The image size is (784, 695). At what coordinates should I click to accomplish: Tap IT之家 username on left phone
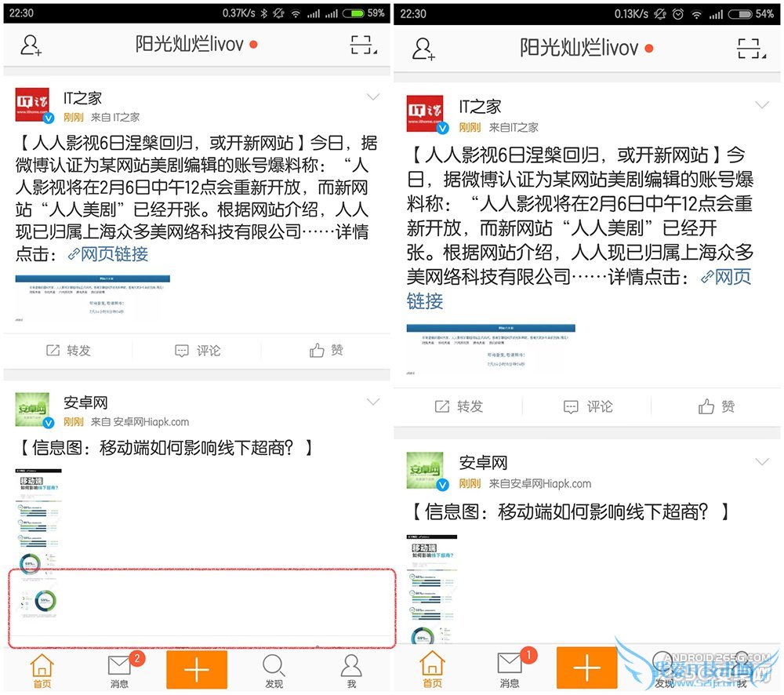(x=82, y=98)
